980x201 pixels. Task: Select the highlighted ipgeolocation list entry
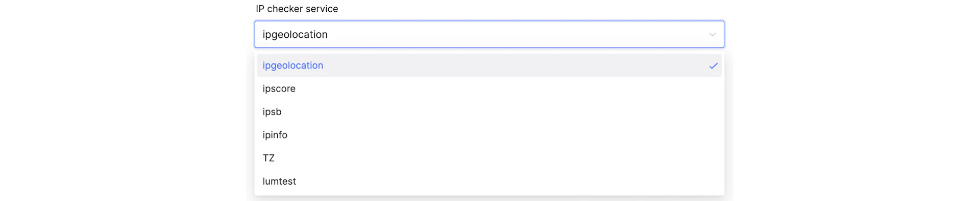click(x=489, y=65)
